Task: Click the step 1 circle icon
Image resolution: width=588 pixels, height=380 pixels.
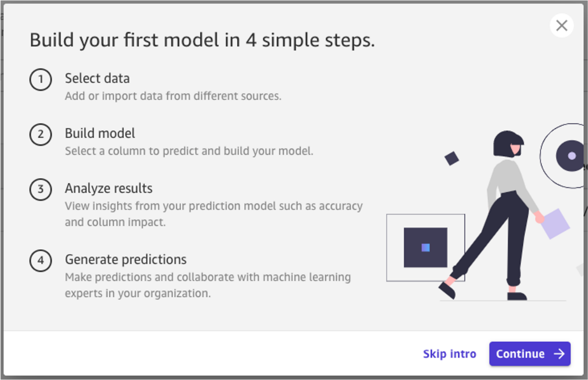Action: [41, 80]
